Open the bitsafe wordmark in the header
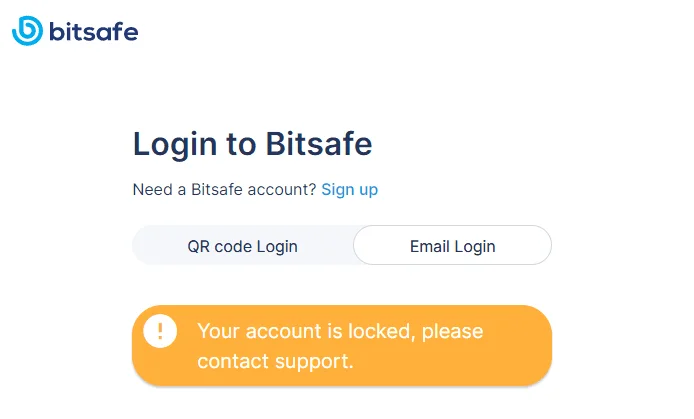The height and width of the screenshot is (419, 694). tap(94, 32)
